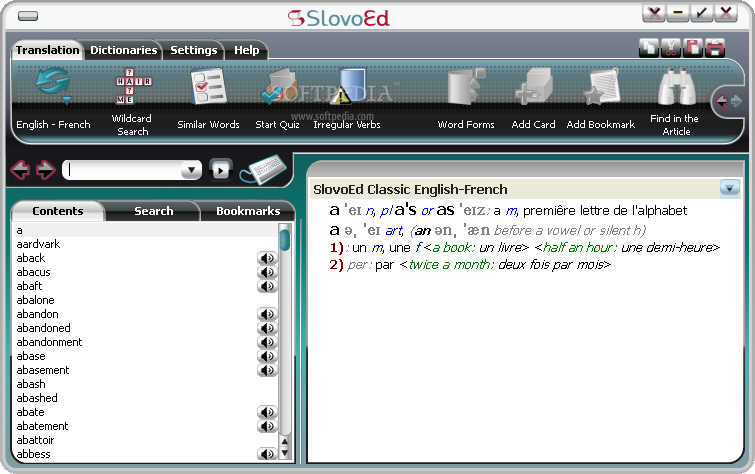Image resolution: width=755 pixels, height=474 pixels.
Task: Select the Translation tab
Action: click(x=47, y=50)
